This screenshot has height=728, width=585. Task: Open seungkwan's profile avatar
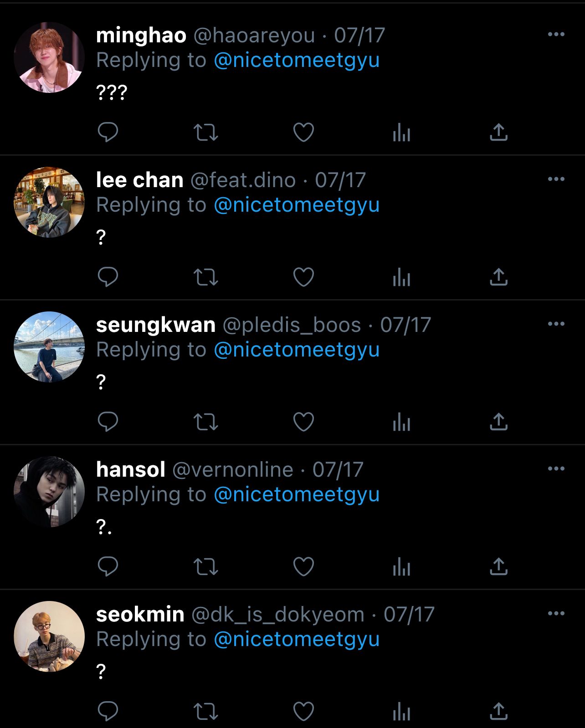[x=49, y=347]
